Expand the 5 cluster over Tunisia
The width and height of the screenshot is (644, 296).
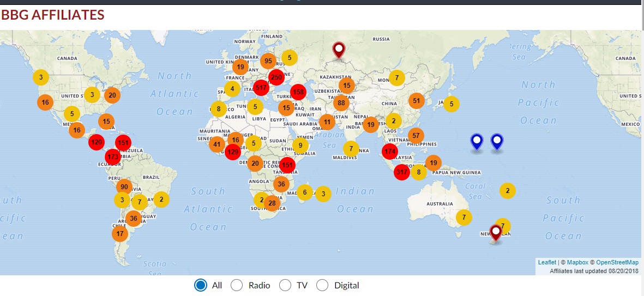[x=255, y=107]
